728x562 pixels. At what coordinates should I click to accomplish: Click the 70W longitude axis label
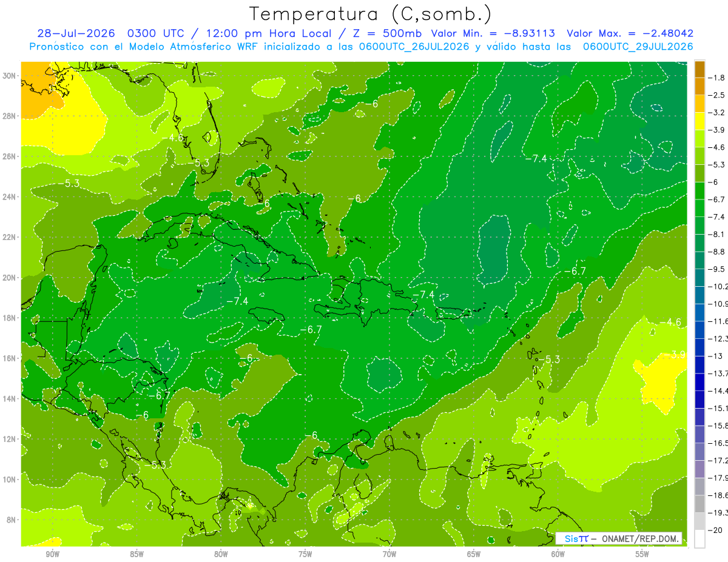(x=389, y=554)
